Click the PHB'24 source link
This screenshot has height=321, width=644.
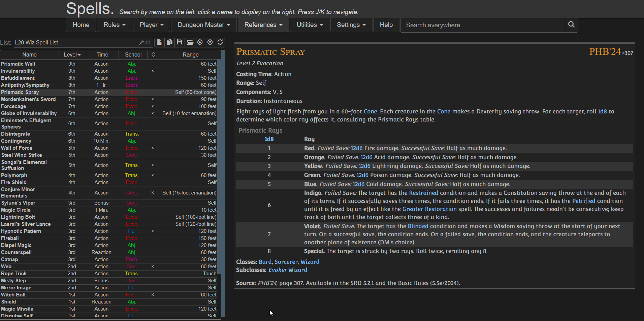click(605, 51)
